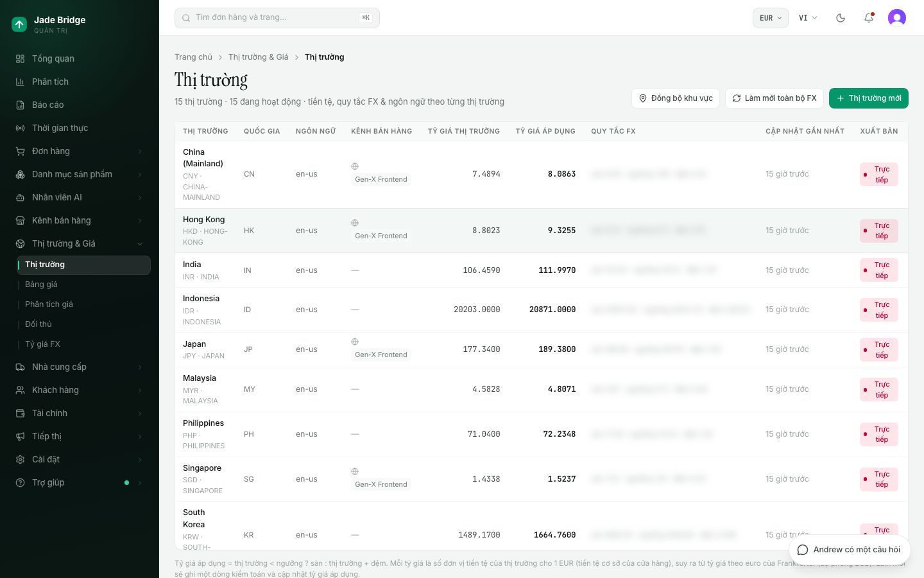Click Làm mới toàn bộ FX button

coord(774,98)
